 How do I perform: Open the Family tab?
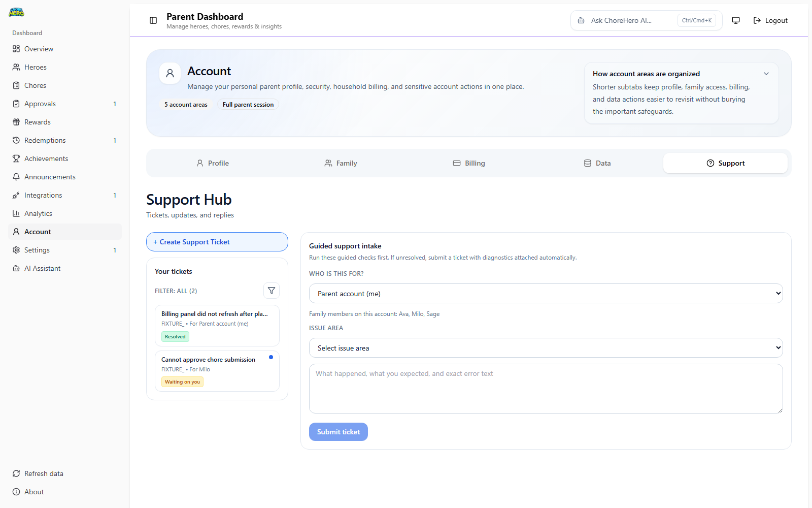coord(341,163)
